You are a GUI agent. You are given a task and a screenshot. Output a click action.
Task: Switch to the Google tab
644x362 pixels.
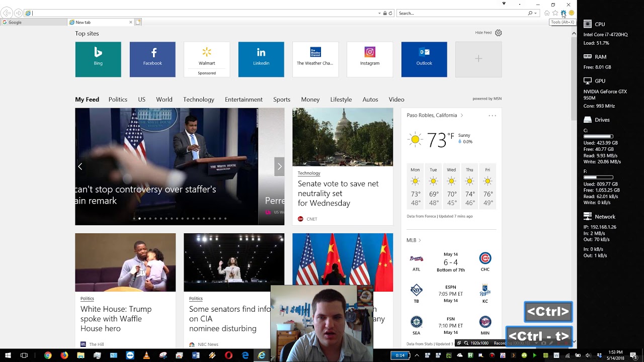point(34,22)
